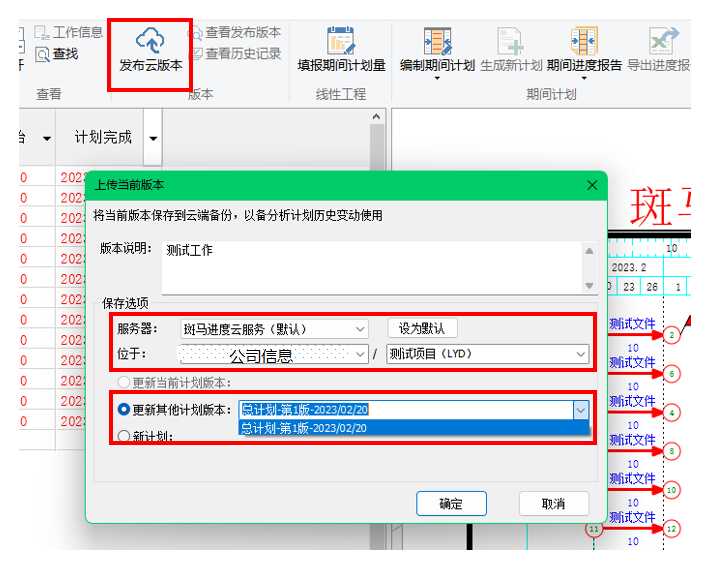This screenshot has width=725, height=573.
Task: Open 填报期间计划量 calendar tool
Action: click(341, 40)
